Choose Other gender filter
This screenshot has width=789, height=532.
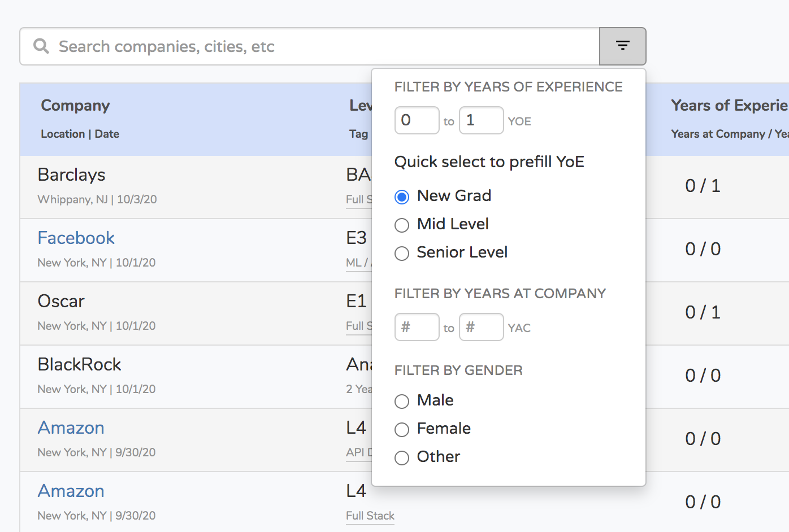coord(402,458)
